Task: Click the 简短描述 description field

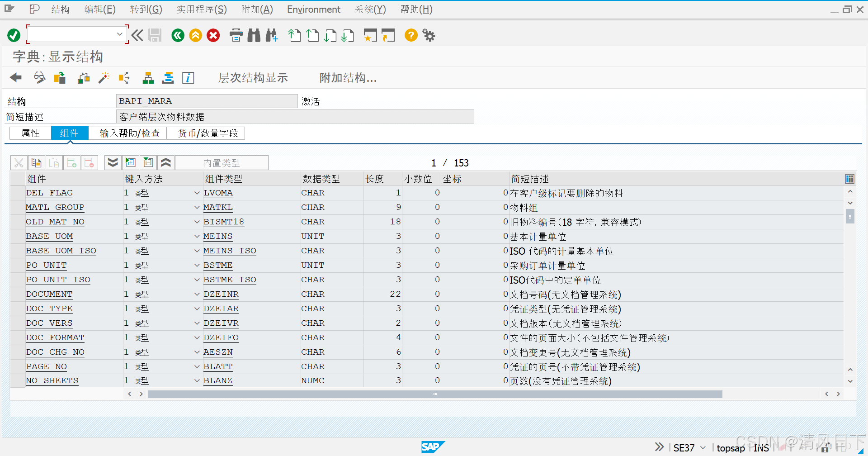Action: [295, 117]
